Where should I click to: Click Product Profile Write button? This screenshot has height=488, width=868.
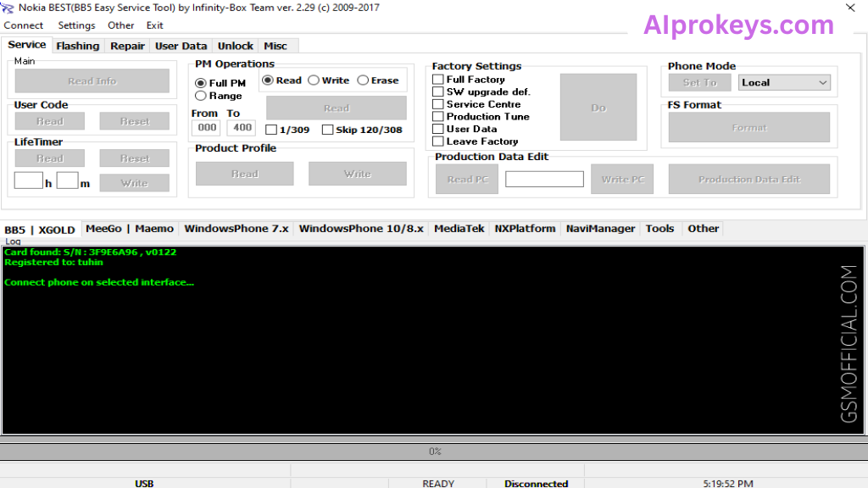(x=357, y=174)
